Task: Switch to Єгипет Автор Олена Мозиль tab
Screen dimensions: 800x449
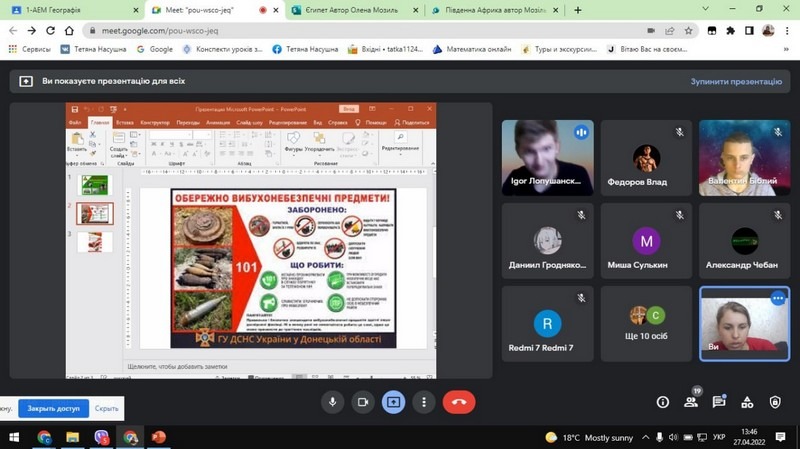Action: 356,10
